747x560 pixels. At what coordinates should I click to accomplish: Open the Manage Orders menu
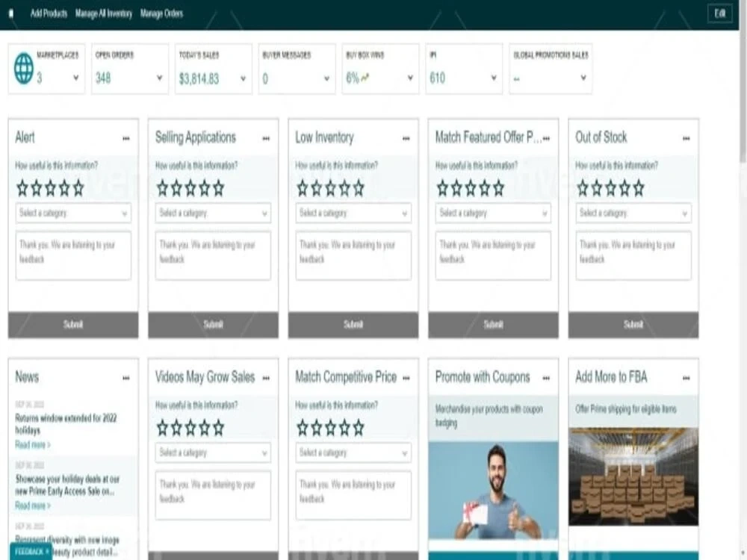(162, 13)
